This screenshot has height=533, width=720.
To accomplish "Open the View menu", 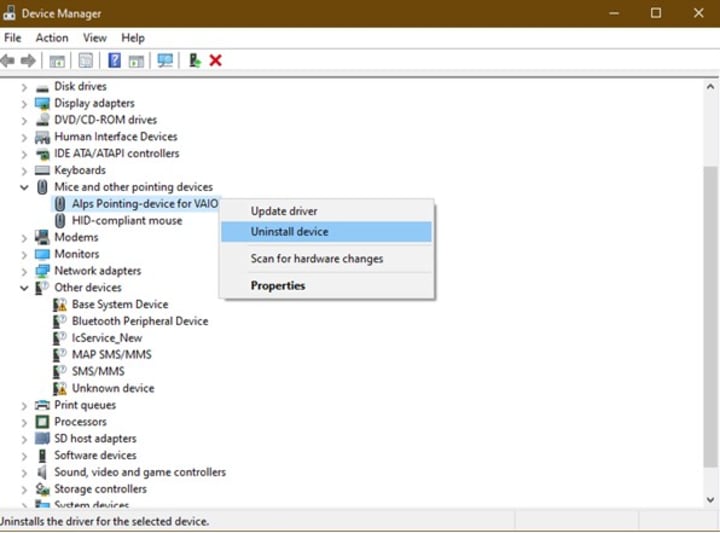I will (x=95, y=38).
